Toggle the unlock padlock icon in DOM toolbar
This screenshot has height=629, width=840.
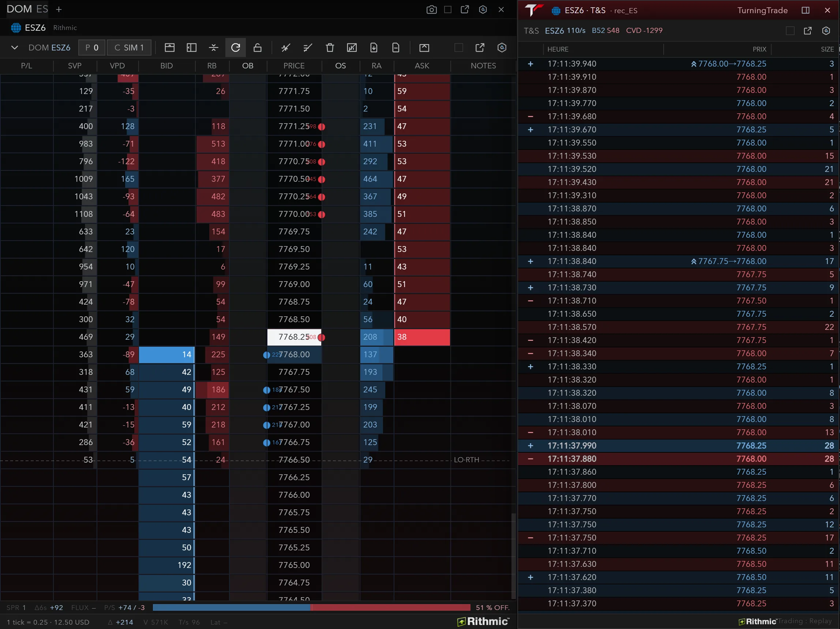point(258,48)
